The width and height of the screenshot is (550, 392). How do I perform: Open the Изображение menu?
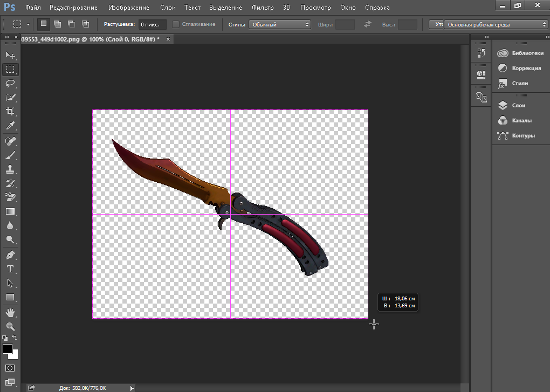129,8
